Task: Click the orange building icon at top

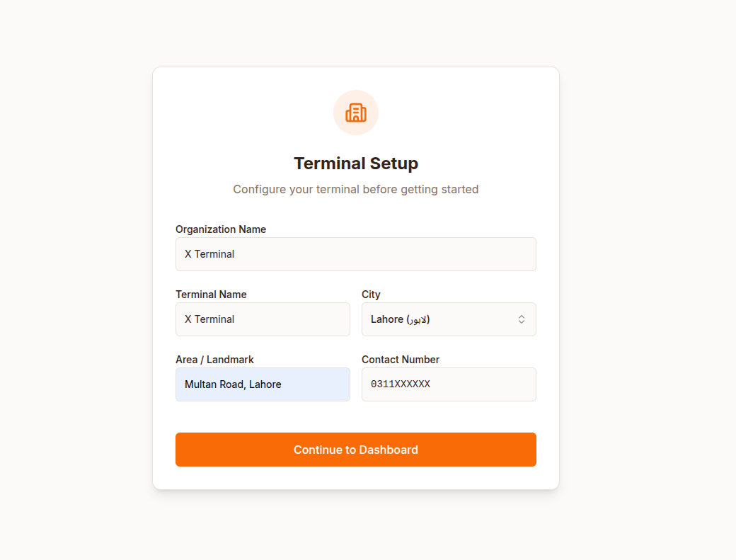Action: coord(356,113)
